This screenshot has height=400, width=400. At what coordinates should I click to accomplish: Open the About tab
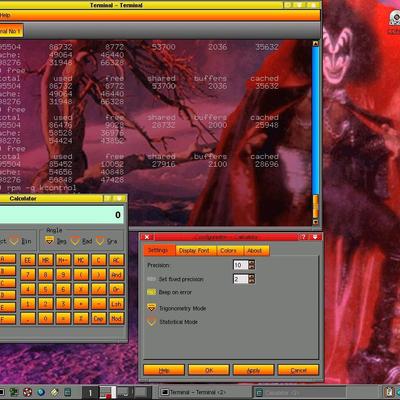pos(256,251)
